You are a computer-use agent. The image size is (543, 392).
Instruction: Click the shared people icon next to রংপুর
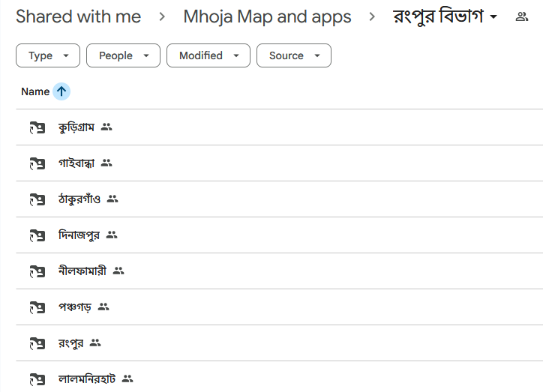point(95,343)
